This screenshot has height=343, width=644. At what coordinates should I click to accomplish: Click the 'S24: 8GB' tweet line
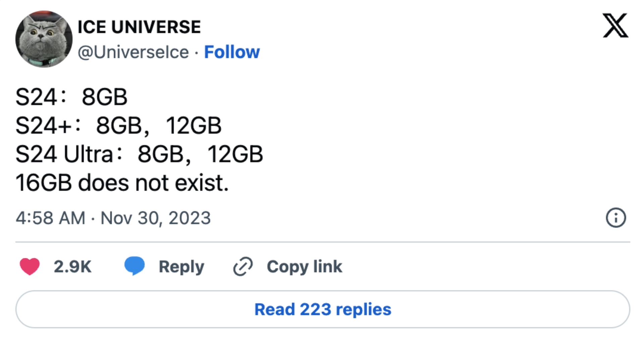pyautogui.click(x=71, y=97)
